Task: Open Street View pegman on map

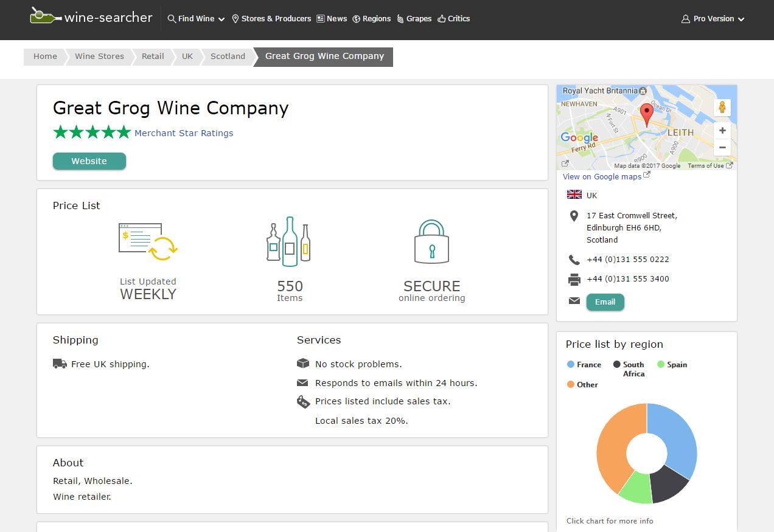Action: (722, 108)
